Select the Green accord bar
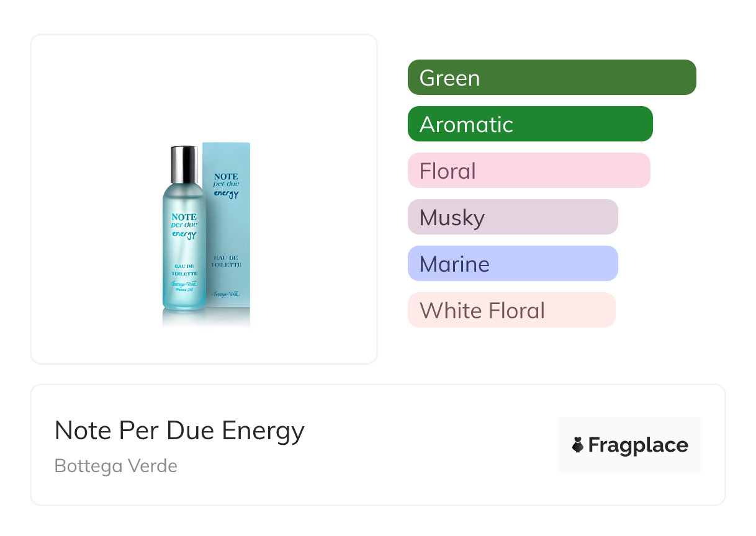 [551, 78]
